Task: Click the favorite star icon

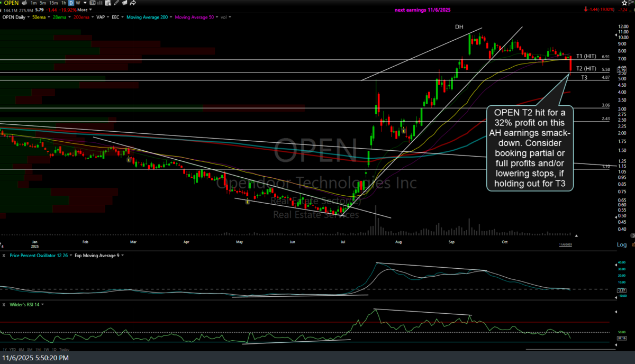Action: point(624,3)
